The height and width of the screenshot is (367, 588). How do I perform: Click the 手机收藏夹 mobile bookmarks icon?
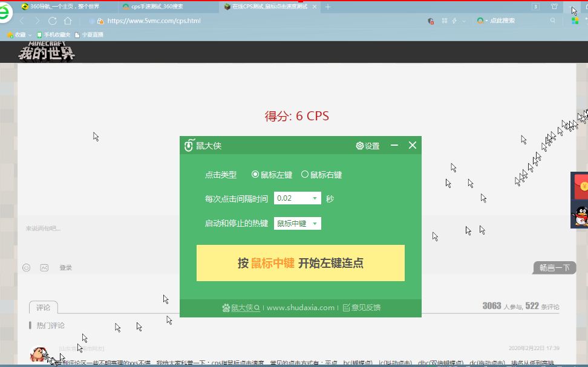(x=39, y=34)
